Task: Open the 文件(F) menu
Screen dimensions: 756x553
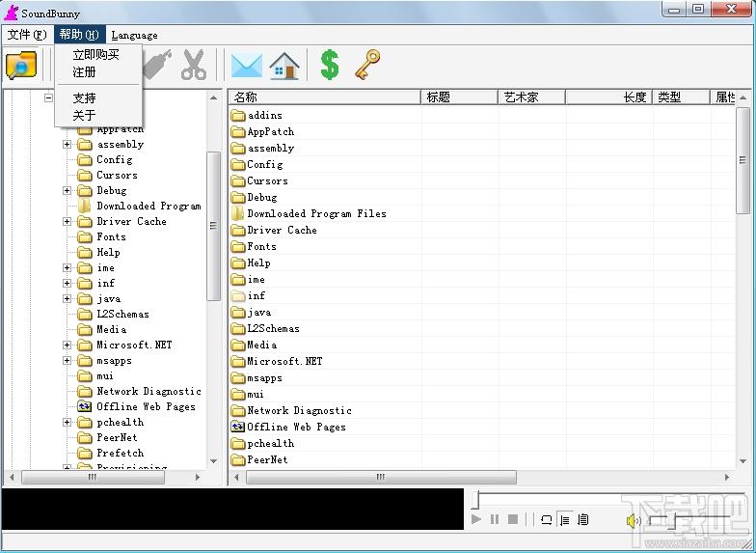Action: coord(27,35)
